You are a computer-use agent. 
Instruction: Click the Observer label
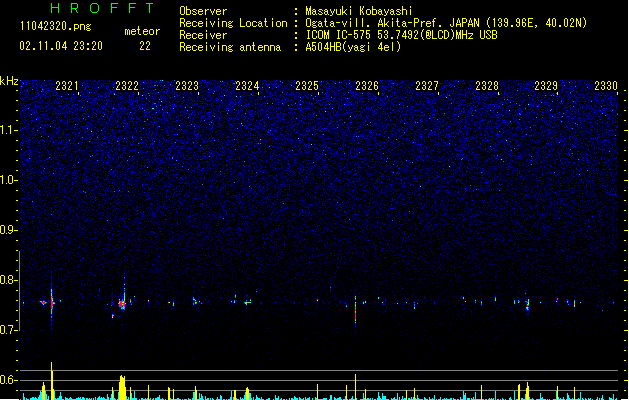click(203, 11)
